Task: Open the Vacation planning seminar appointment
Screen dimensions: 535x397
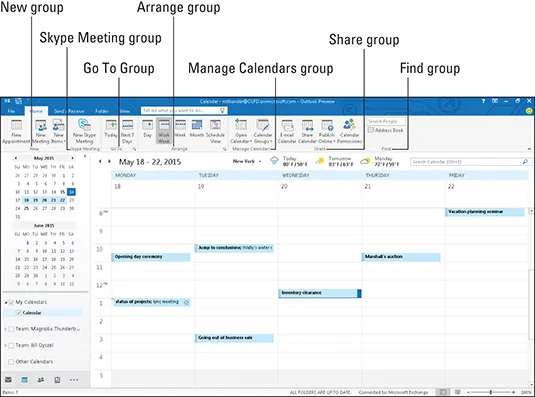Action: coord(485,212)
